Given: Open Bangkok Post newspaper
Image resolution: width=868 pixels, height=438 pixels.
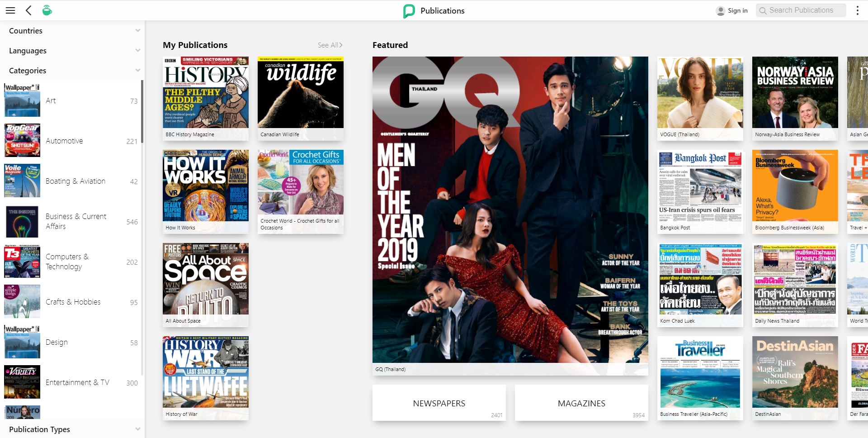Looking at the screenshot, I should 700,191.
